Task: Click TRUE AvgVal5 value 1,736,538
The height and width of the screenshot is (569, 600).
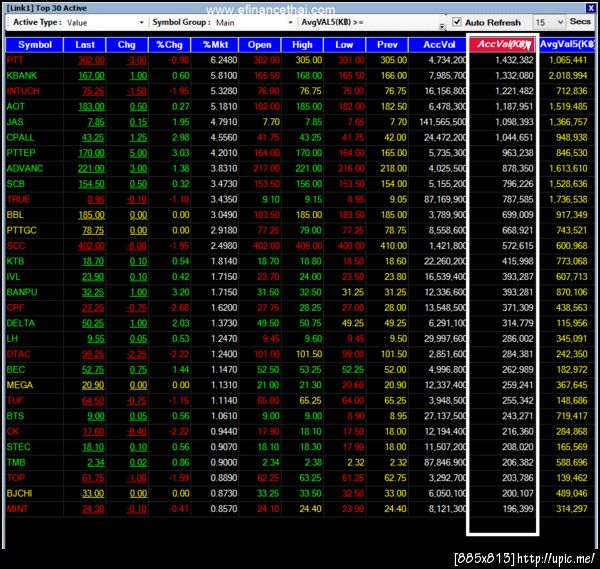Action: 568,199
